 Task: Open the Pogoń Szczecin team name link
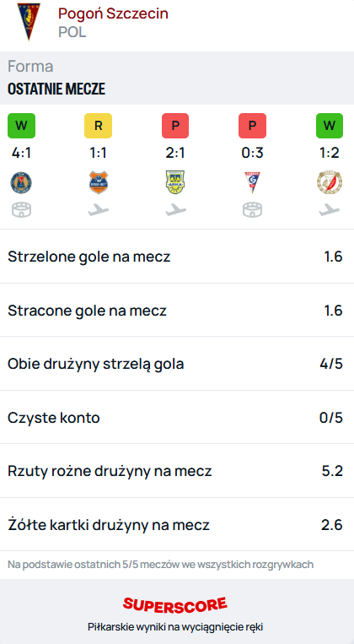tap(113, 14)
